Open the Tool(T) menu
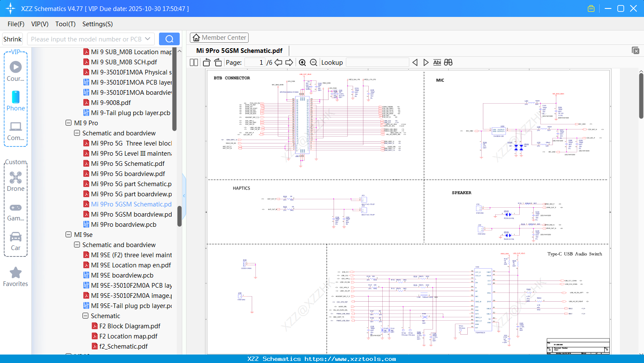 point(65,24)
